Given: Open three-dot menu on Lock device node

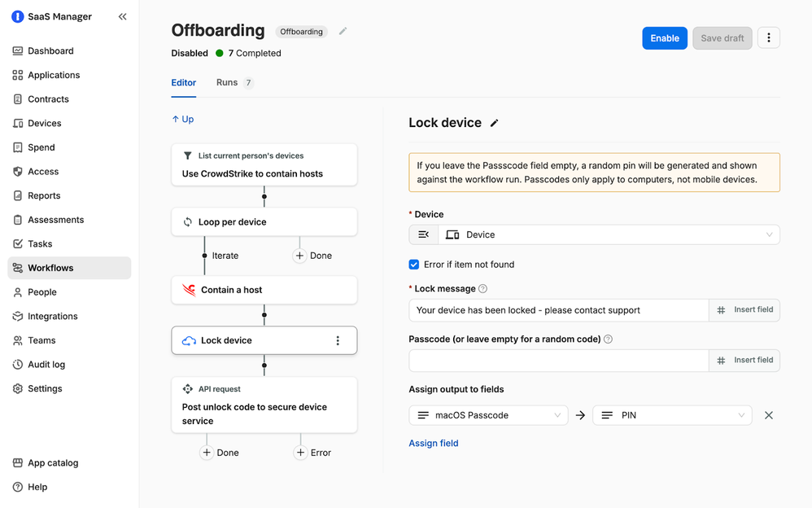Looking at the screenshot, I should click(338, 341).
